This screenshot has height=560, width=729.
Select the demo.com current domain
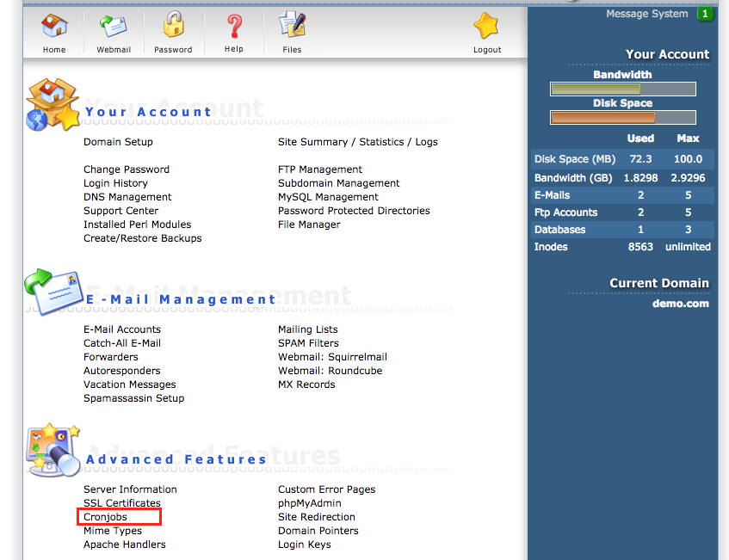680,304
